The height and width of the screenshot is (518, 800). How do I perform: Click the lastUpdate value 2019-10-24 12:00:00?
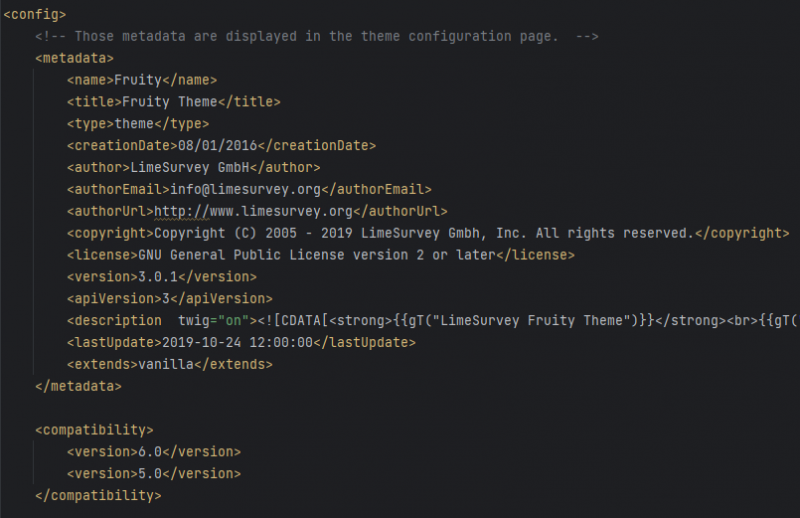pyautogui.click(x=244, y=342)
